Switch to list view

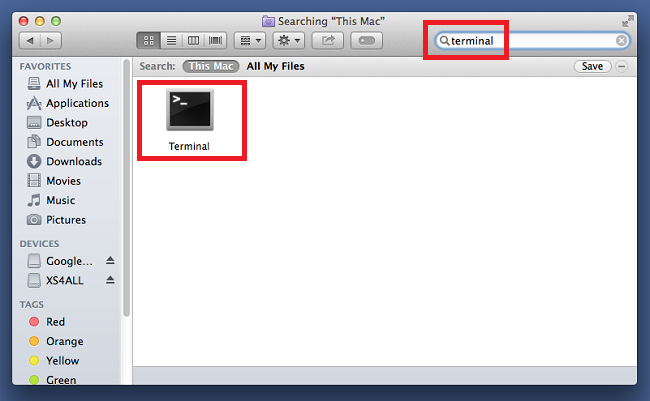coord(170,41)
